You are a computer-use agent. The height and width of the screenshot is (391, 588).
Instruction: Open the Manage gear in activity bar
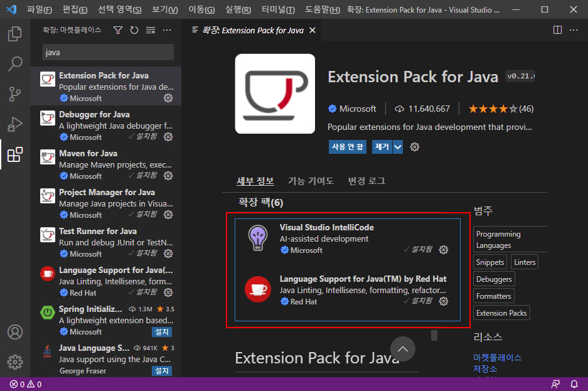15,362
